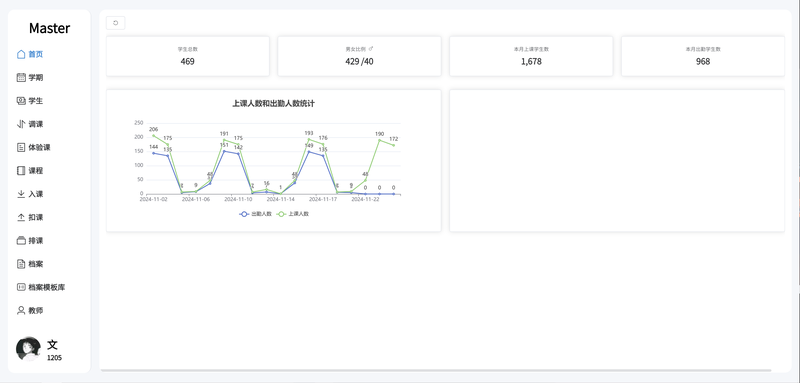Click the Master logo title

pos(49,28)
